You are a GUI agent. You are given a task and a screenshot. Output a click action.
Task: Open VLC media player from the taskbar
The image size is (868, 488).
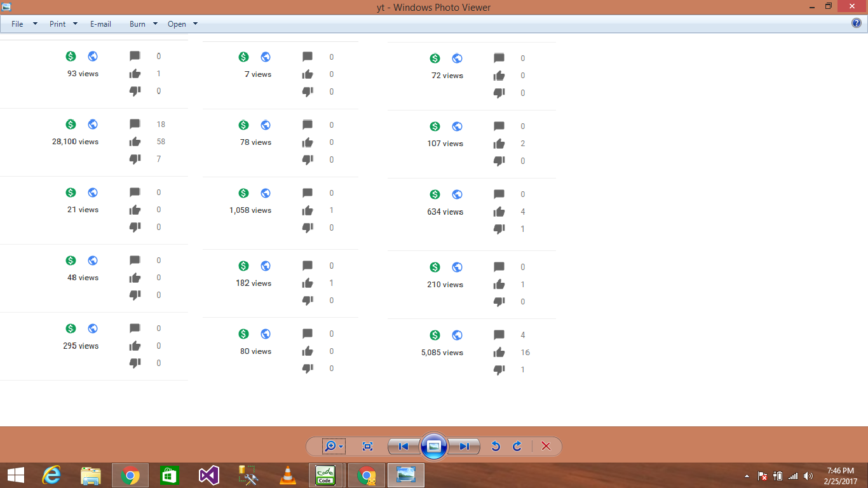[288, 475]
